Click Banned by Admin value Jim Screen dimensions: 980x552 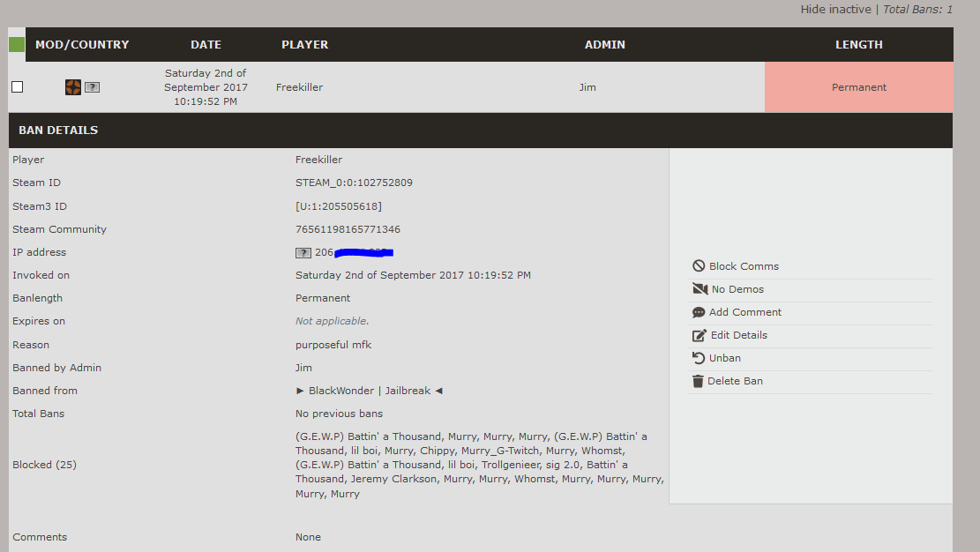point(303,368)
